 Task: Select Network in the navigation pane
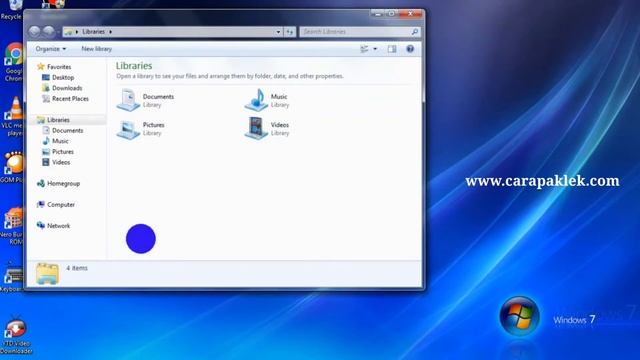[x=53, y=226]
